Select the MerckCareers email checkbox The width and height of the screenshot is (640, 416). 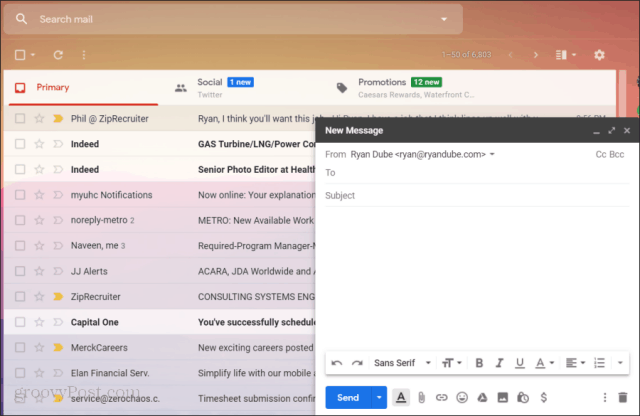tap(20, 348)
